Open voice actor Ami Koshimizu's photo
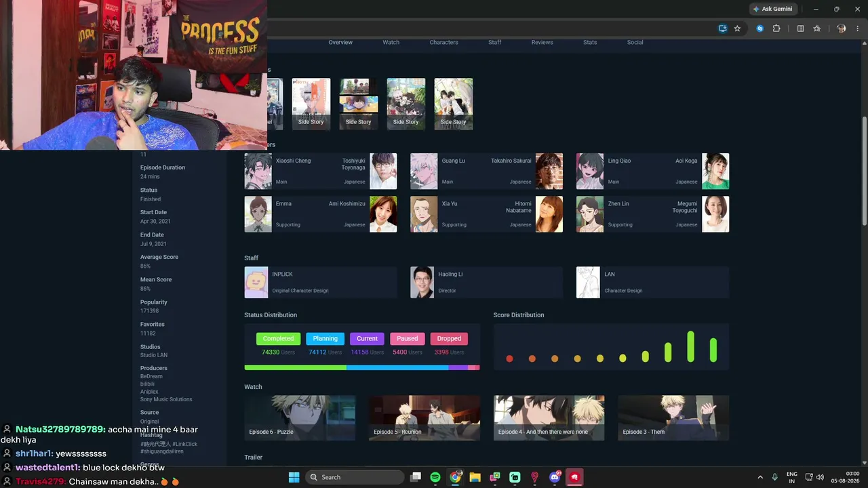This screenshot has height=488, width=868. pos(383,214)
